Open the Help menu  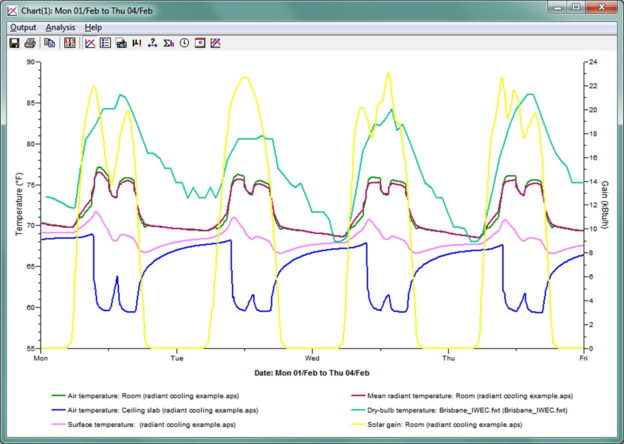(93, 27)
